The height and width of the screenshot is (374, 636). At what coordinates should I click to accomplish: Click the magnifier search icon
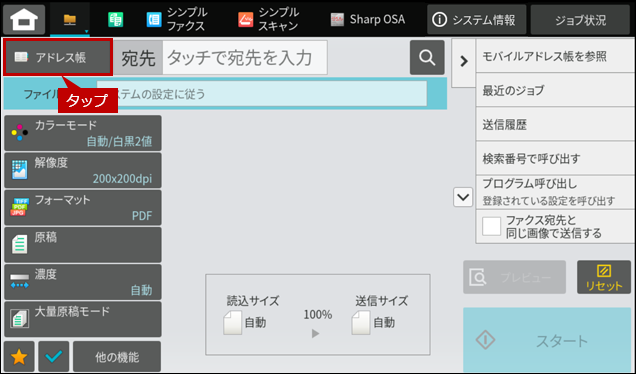pyautogui.click(x=427, y=58)
